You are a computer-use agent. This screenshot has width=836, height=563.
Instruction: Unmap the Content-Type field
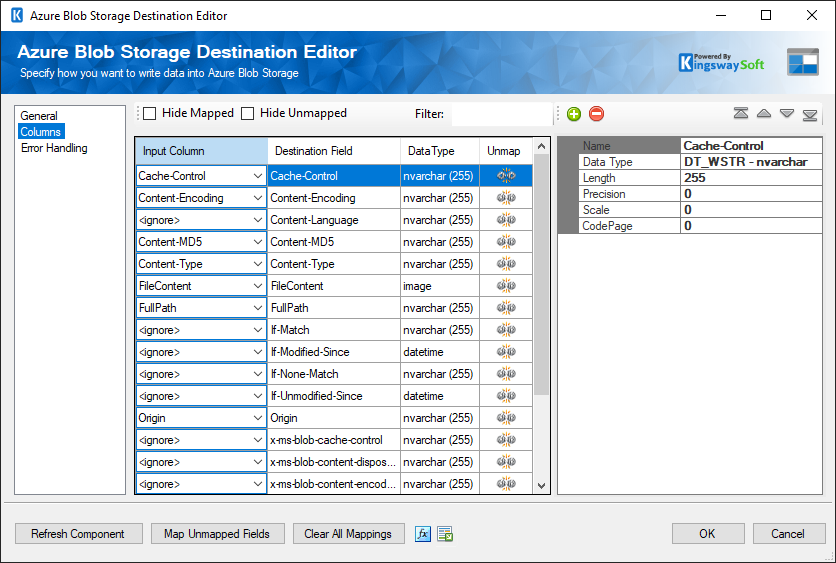[x=506, y=263]
